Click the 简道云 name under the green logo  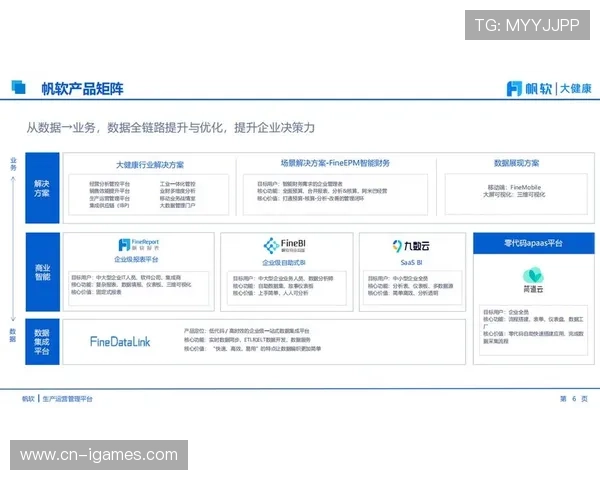coord(533,289)
